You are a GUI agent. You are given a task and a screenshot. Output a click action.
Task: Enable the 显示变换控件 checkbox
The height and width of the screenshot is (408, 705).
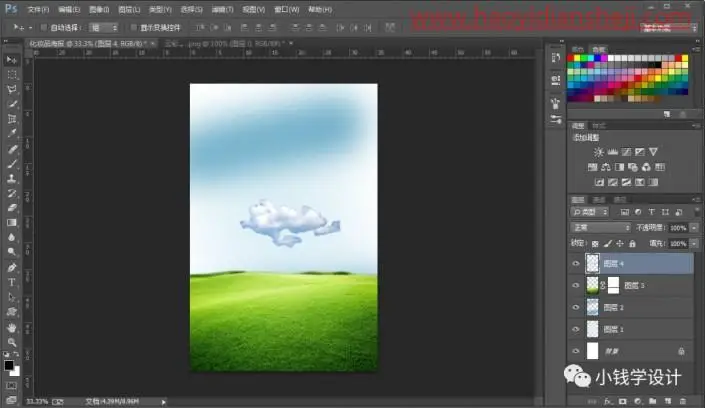click(134, 27)
